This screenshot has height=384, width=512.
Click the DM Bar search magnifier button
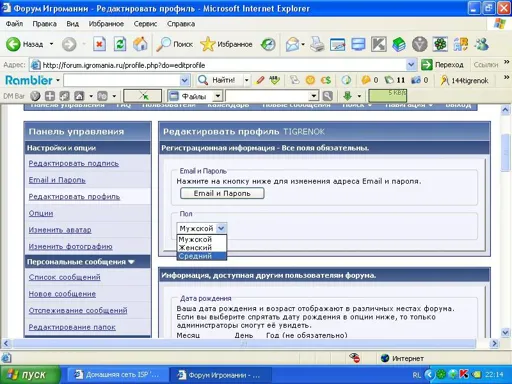tap(328, 96)
